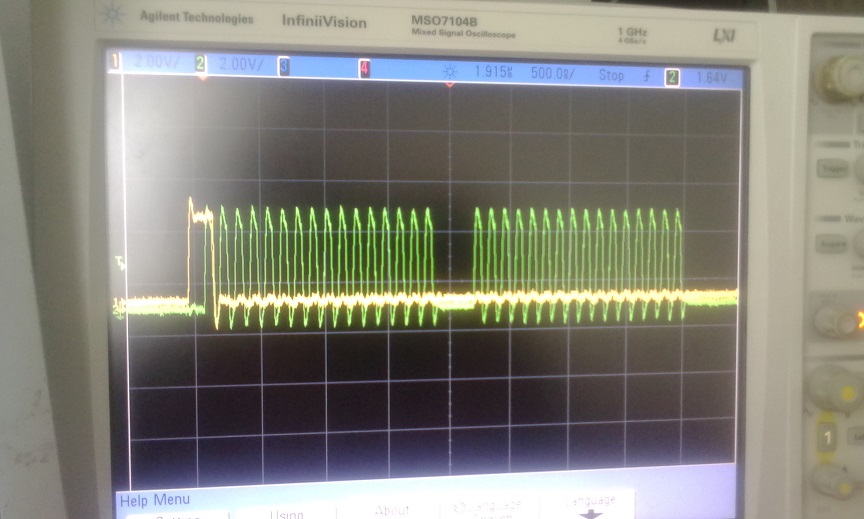864x519 pixels.
Task: Toggle the Stop run status indicator
Action: click(x=611, y=75)
